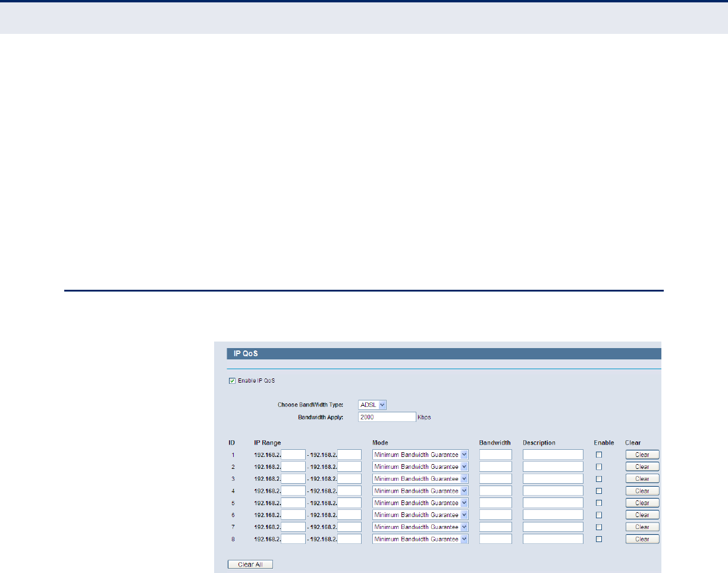Open the Mode dropdown for rule ID 2
This screenshot has height=573, width=728.
coord(421,466)
